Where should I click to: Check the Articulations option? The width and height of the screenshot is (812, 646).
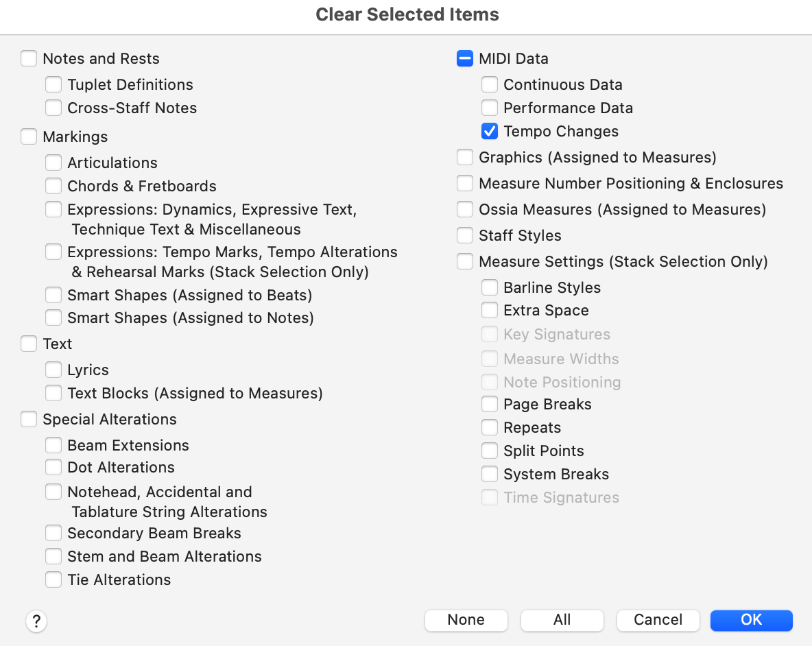coord(53,163)
